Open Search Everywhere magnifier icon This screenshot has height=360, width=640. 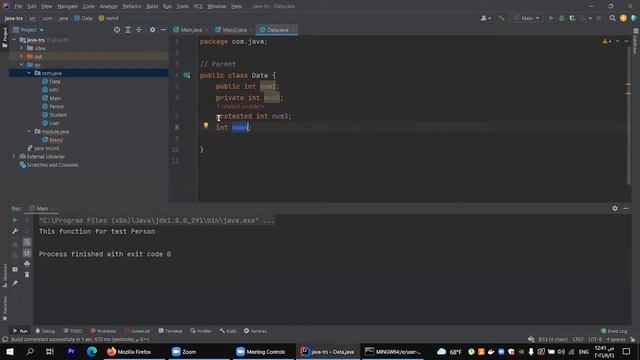pos(612,18)
